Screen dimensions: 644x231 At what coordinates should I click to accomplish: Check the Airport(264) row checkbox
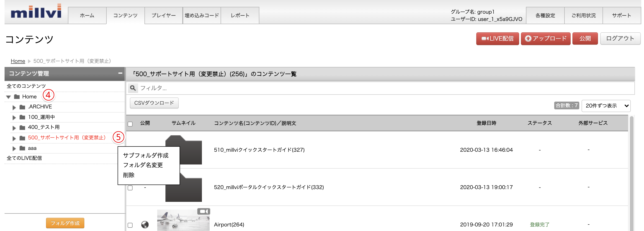pyautogui.click(x=130, y=225)
